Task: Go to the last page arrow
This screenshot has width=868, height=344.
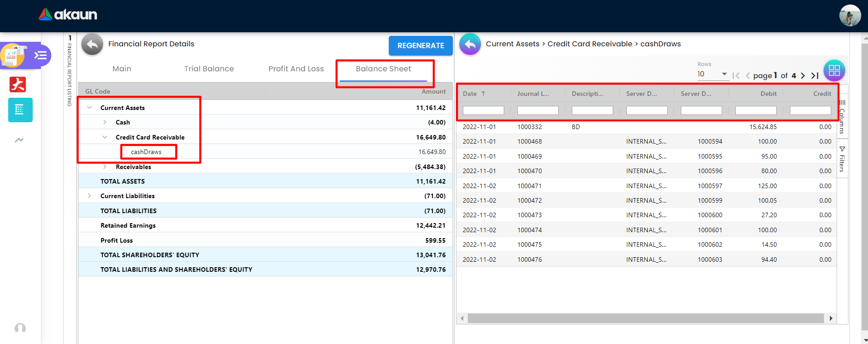Action: pyautogui.click(x=815, y=75)
